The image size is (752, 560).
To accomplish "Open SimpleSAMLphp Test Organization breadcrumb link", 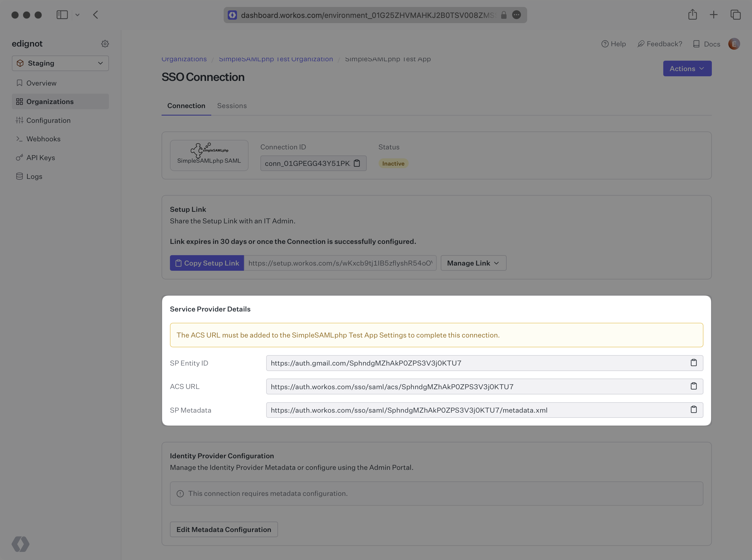I will tap(276, 59).
